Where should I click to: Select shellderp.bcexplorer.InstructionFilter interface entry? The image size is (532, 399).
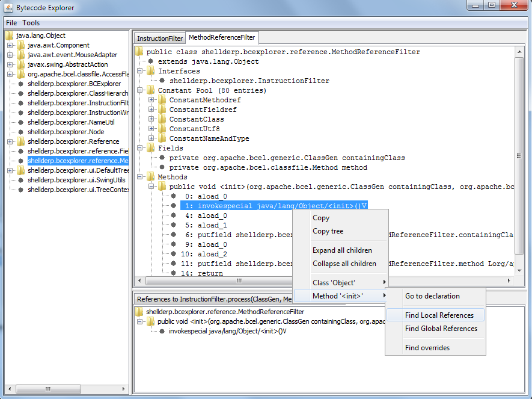pyautogui.click(x=249, y=81)
